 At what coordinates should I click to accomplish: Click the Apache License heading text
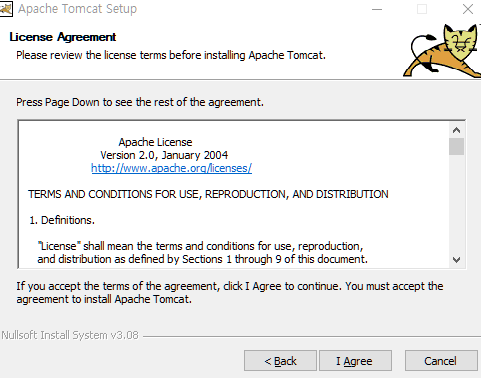155,142
